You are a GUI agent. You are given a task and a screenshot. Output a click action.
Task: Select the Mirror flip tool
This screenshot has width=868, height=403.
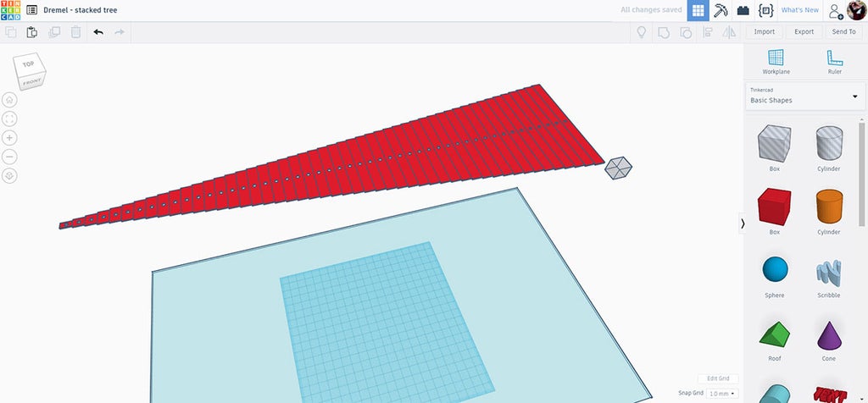point(729,32)
